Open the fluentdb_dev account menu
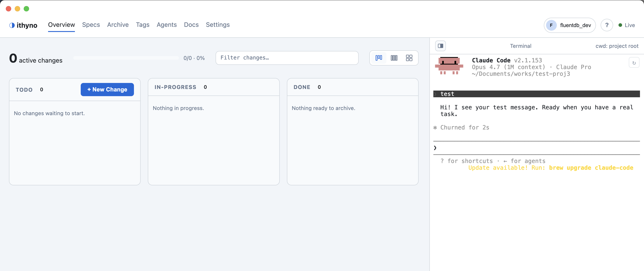Image resolution: width=644 pixels, height=271 pixels. [x=570, y=25]
